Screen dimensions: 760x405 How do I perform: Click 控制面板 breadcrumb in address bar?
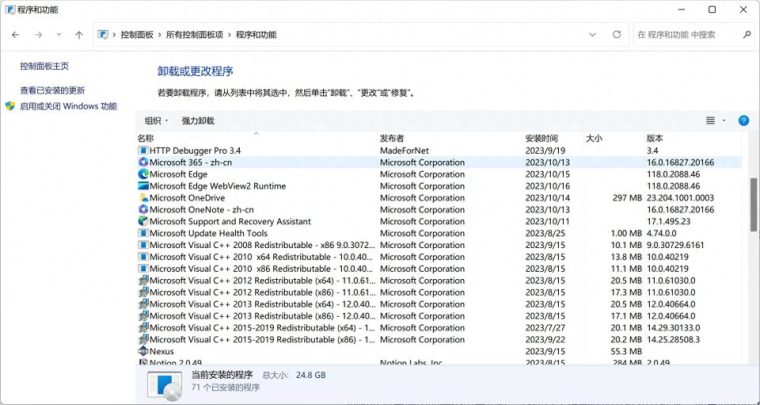pyautogui.click(x=137, y=35)
